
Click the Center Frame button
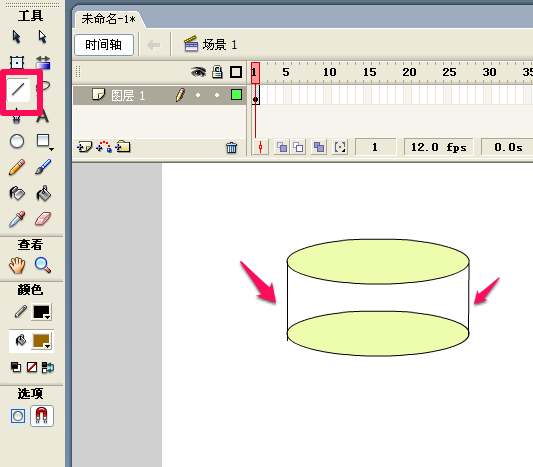pos(260,147)
